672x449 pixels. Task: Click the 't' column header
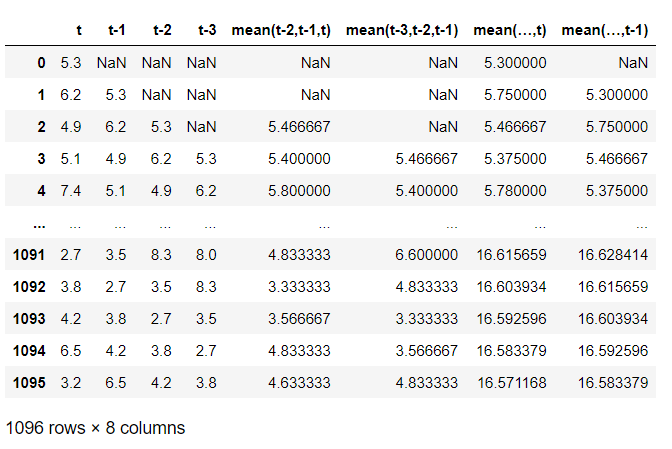tap(78, 31)
